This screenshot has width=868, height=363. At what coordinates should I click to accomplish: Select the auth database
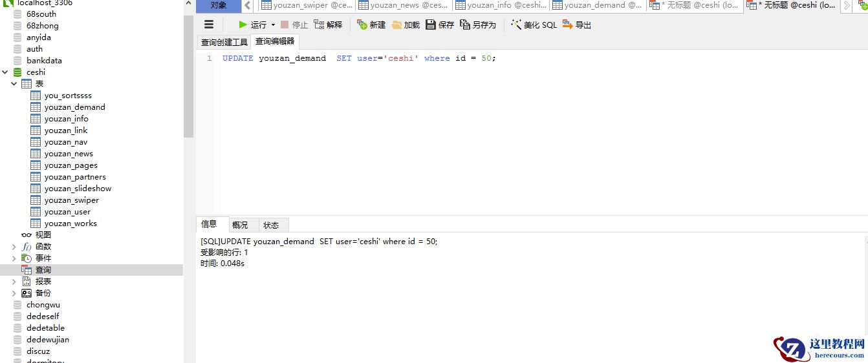click(34, 49)
